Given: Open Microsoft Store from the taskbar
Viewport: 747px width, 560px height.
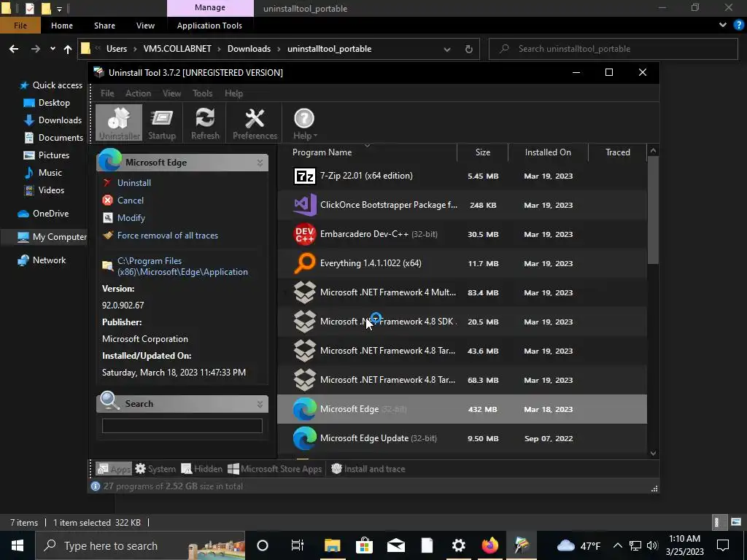Looking at the screenshot, I should coord(364,545).
